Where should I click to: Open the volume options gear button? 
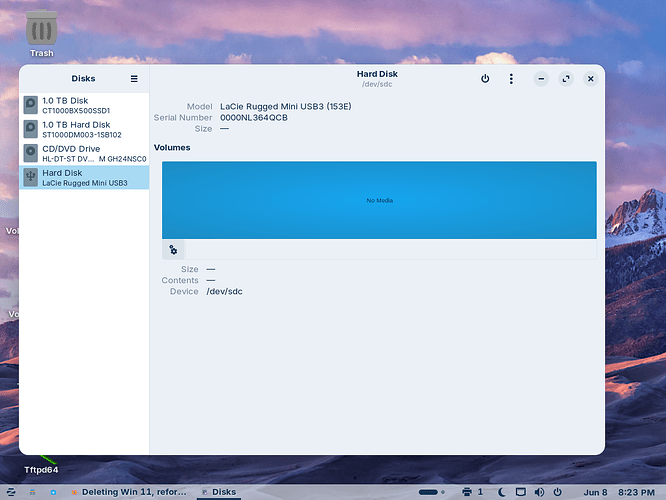[173, 250]
